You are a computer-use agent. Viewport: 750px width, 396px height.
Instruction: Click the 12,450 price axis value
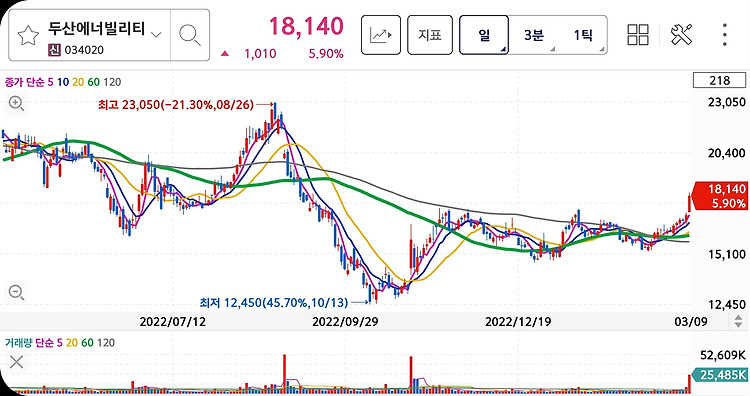click(x=727, y=305)
